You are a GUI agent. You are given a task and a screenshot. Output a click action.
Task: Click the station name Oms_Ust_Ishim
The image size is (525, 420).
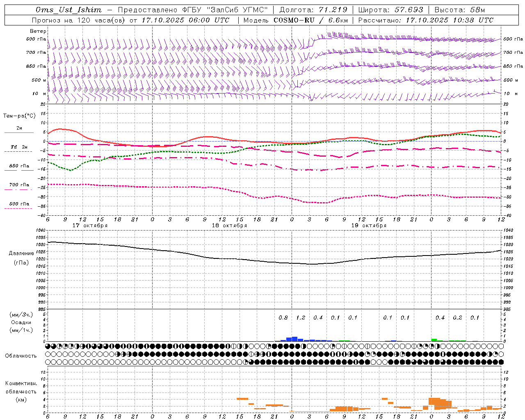[x=68, y=10]
